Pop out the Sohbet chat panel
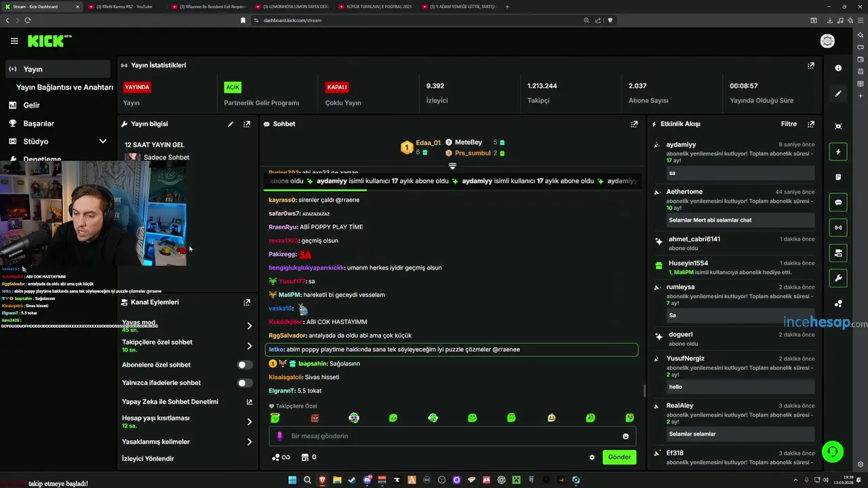868x488 pixels. tap(634, 124)
